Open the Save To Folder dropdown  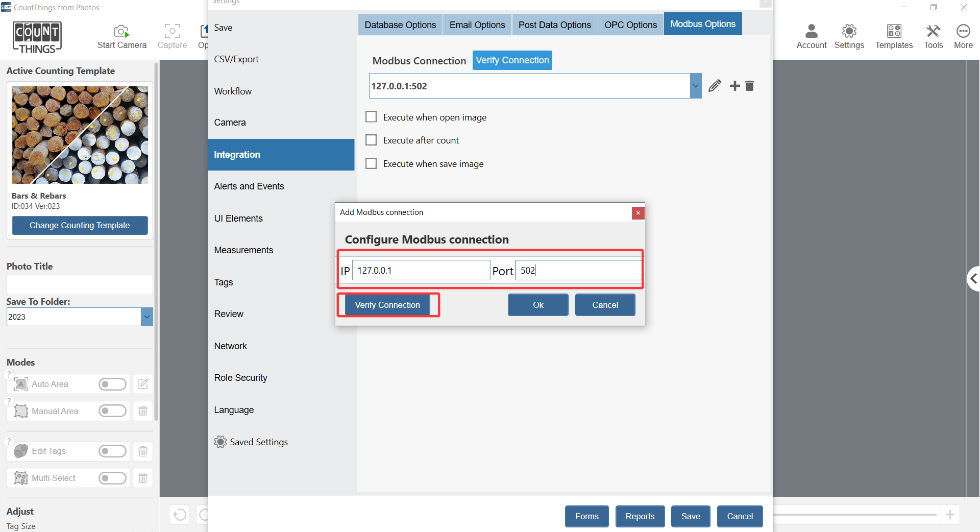tap(146, 317)
